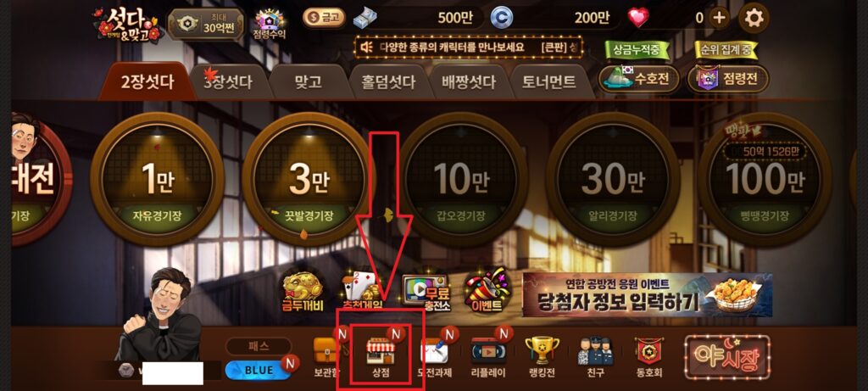Switch to the 맞고 tab

tap(309, 82)
